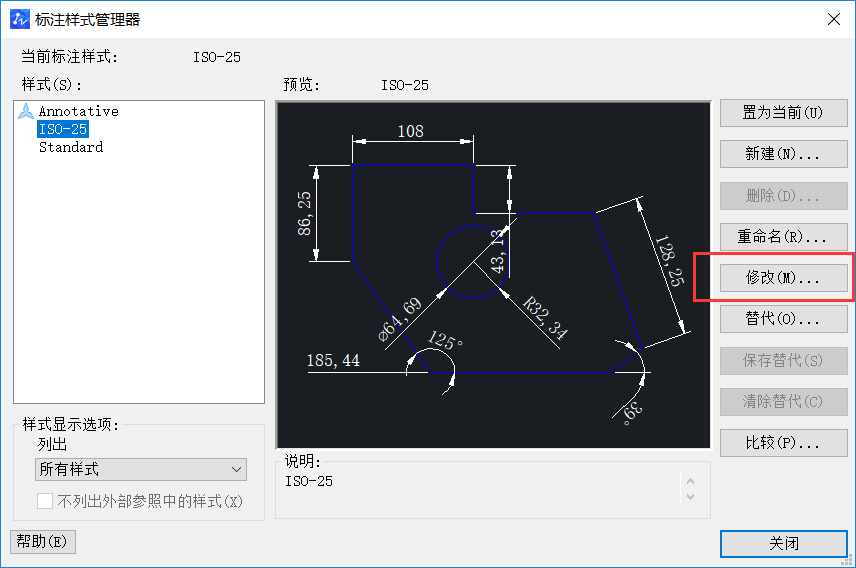Rename the style using 重命名(R)...
Screen dimensions: 856x568
pyautogui.click(x=783, y=237)
